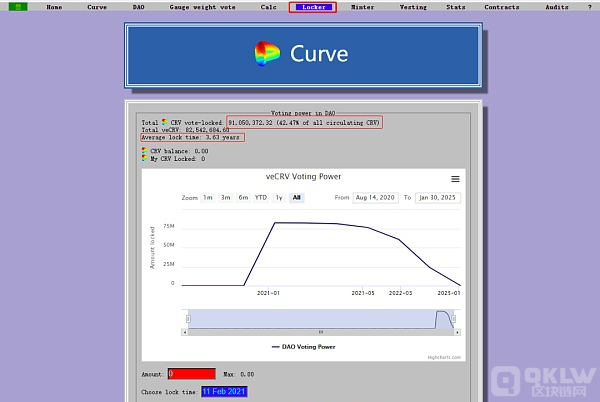Click the 2021-01 axis label
600x402 pixels.
click(x=268, y=293)
